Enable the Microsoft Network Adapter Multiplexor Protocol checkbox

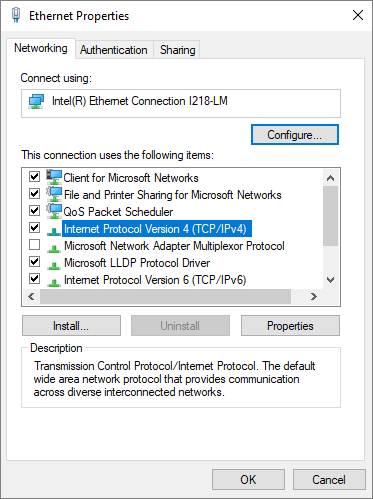coord(34,245)
